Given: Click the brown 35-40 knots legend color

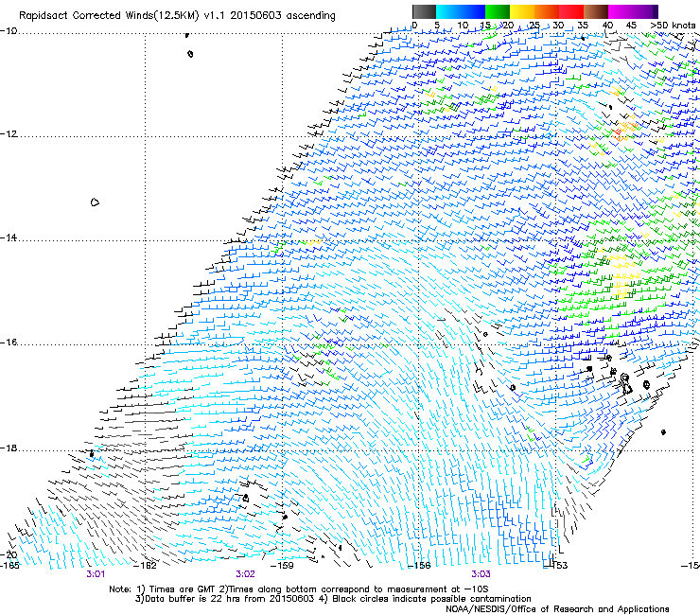Looking at the screenshot, I should tap(596, 11).
